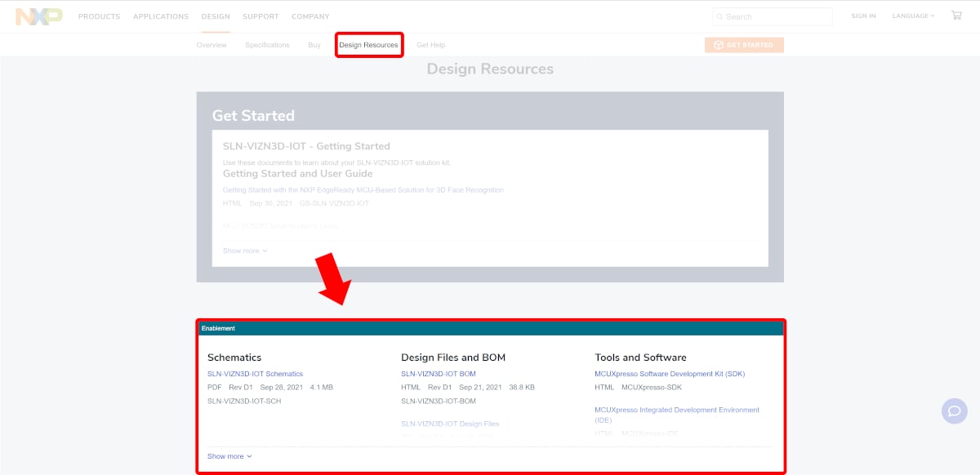Open MCUXpresso Software Development Kit link
Image resolution: width=980 pixels, height=475 pixels.
670,374
